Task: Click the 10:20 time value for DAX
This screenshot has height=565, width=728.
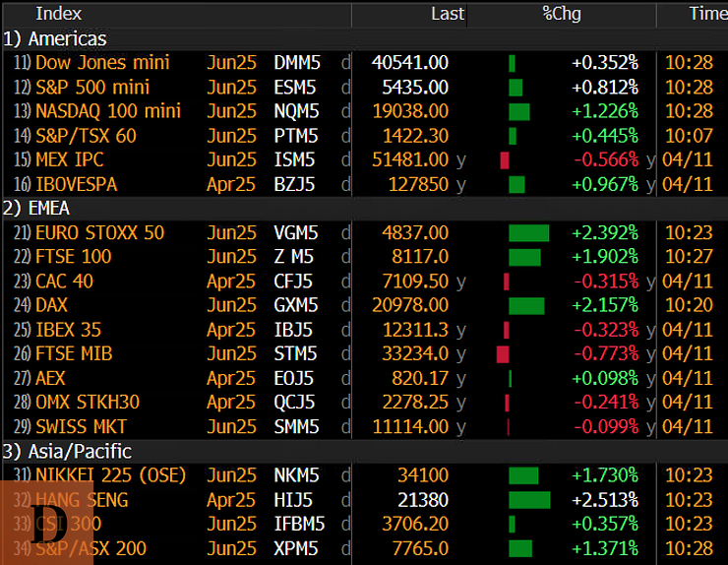Action: click(x=689, y=305)
